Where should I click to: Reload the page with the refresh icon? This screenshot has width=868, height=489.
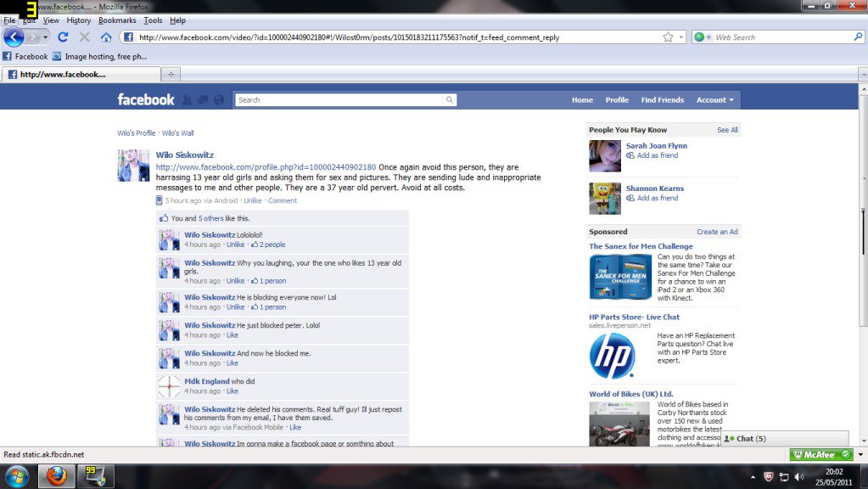point(63,37)
